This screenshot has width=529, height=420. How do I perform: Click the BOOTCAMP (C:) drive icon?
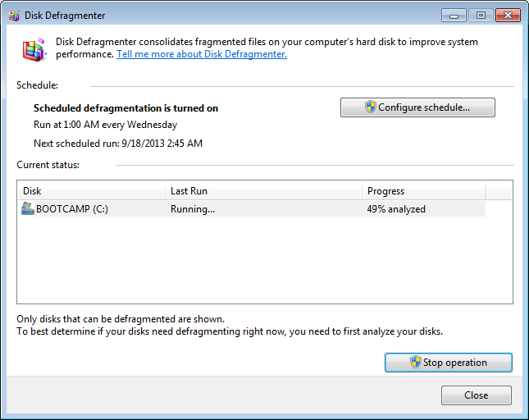point(28,209)
